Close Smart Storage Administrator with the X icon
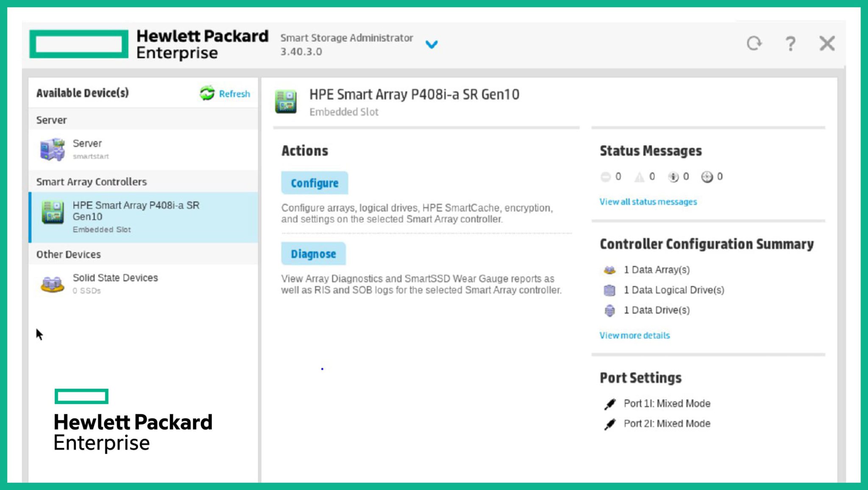Screen dimensions: 868x490 pyautogui.click(x=827, y=43)
